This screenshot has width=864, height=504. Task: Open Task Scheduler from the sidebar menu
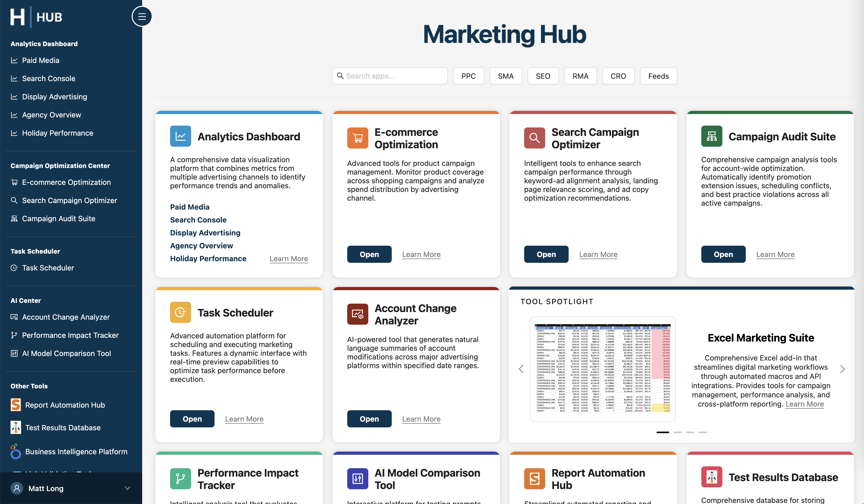click(x=48, y=268)
